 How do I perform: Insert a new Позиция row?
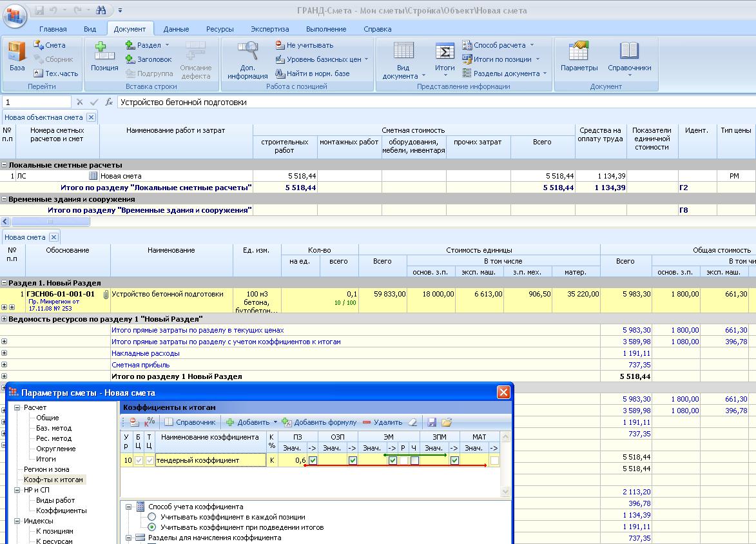tap(104, 55)
